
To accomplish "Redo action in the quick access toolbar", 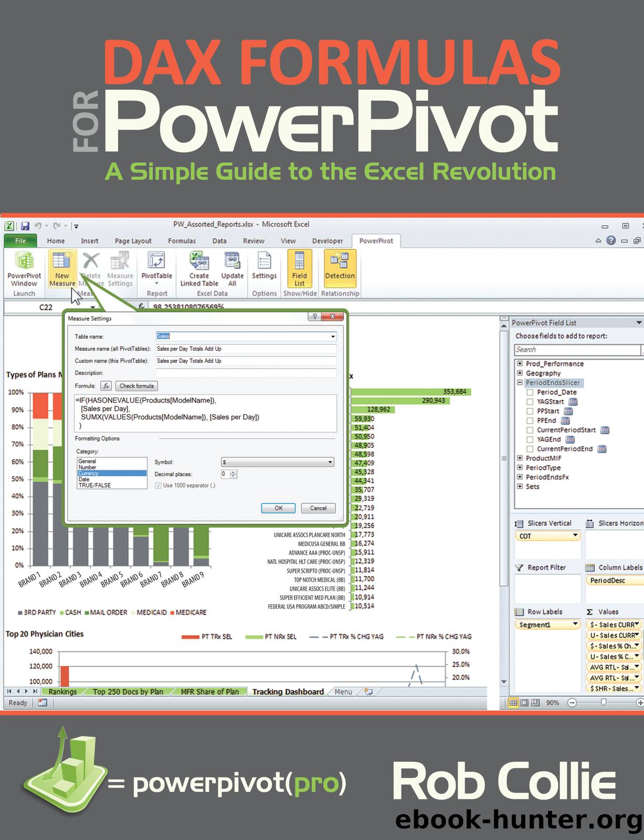I will [57, 226].
